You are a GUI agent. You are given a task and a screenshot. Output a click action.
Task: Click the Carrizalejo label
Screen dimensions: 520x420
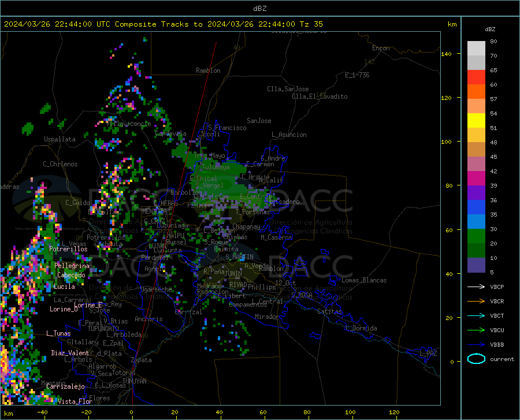(x=65, y=386)
